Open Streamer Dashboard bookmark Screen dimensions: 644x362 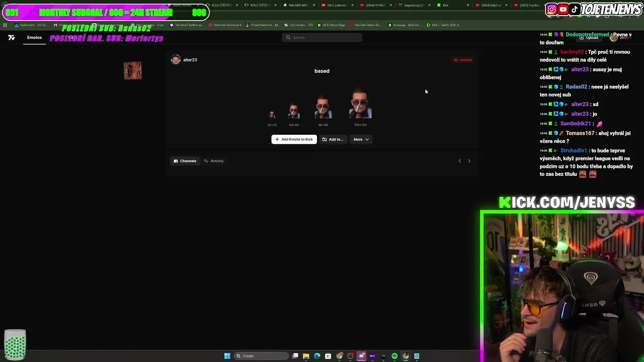click(x=224, y=25)
